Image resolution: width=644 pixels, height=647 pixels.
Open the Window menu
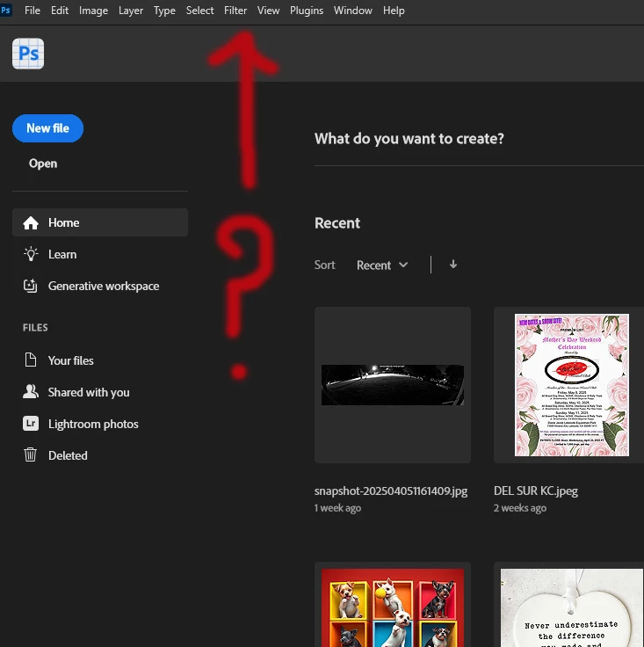click(x=353, y=11)
